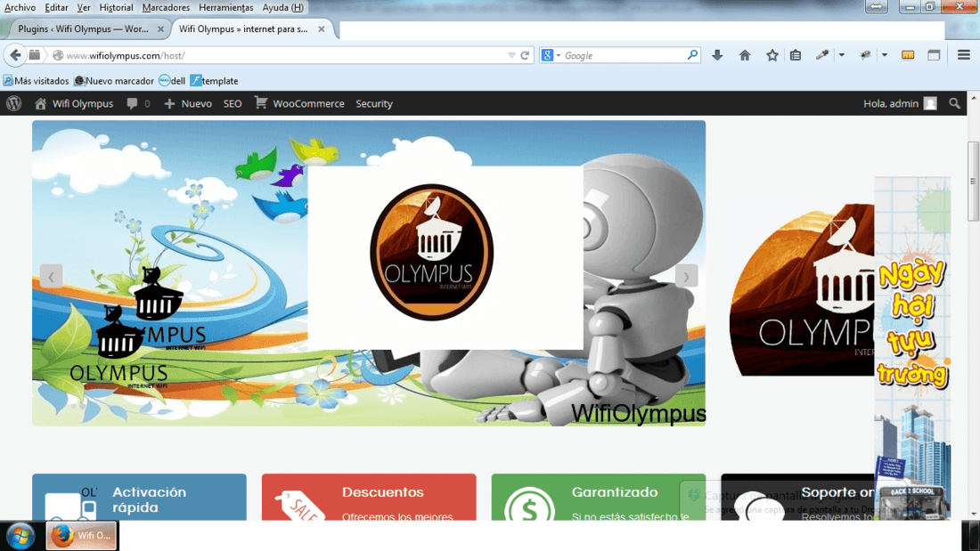Click the Activación rápida feature box

coord(139,498)
